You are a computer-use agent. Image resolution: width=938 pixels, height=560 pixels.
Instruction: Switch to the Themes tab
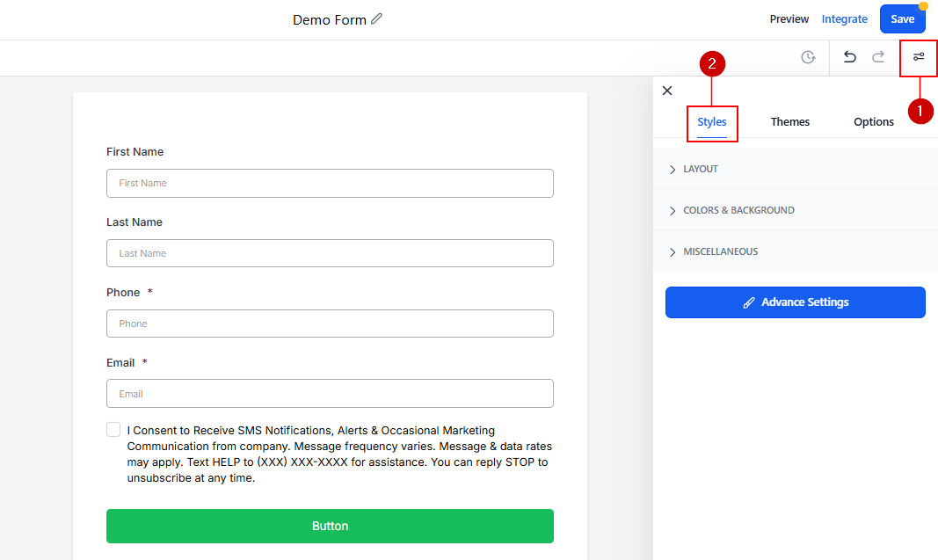click(789, 122)
